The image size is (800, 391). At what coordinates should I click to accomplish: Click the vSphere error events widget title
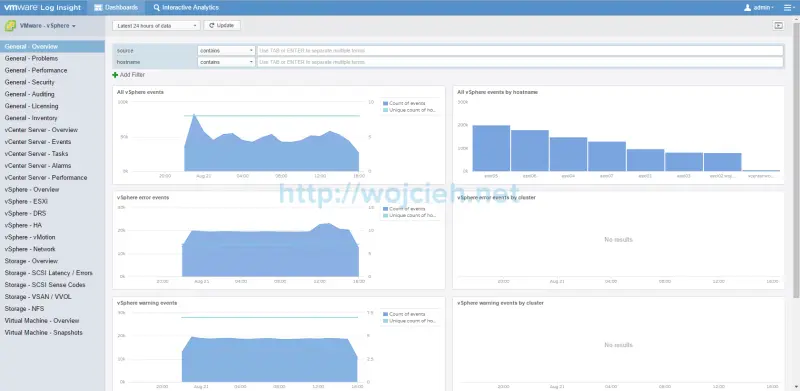(x=143, y=198)
